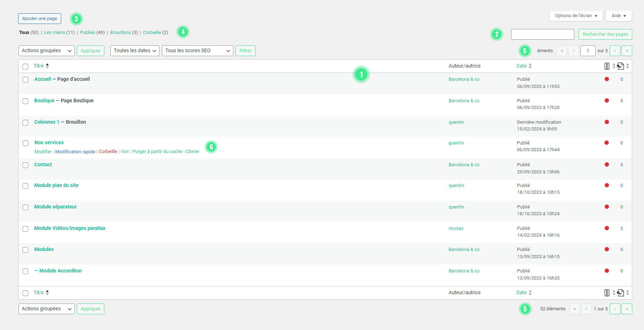The image size is (644, 330).
Task: Click Modification rapide under Nos services
Action: (x=75, y=152)
